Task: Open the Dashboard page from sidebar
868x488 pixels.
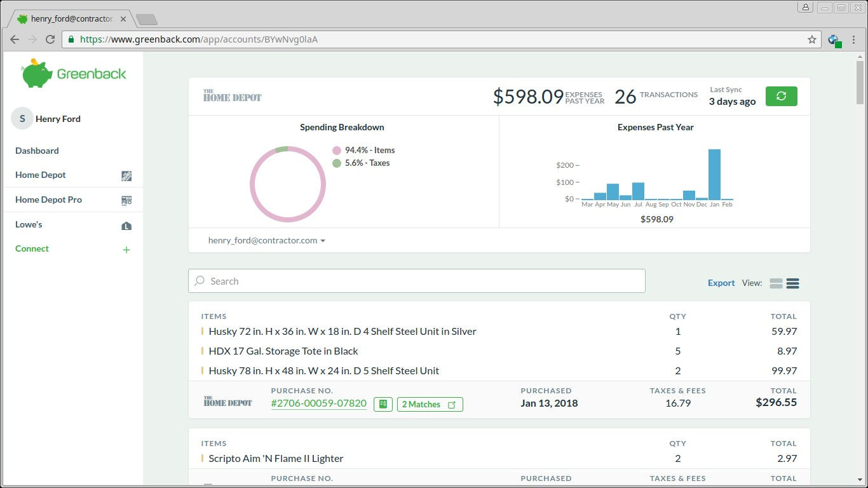Action: tap(37, 151)
